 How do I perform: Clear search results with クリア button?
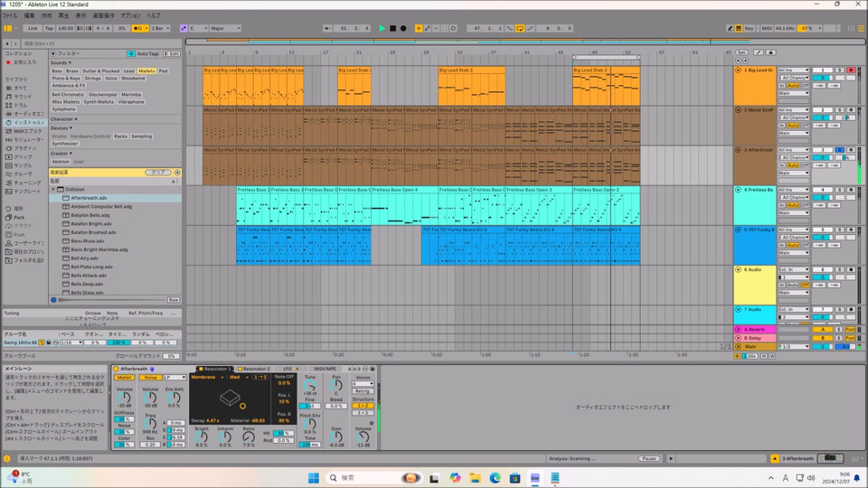coord(157,173)
